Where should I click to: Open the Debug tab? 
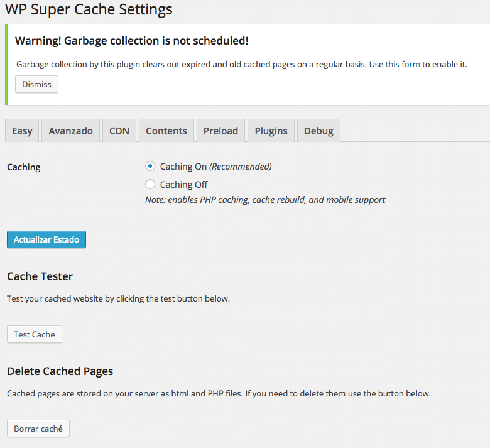[318, 131]
